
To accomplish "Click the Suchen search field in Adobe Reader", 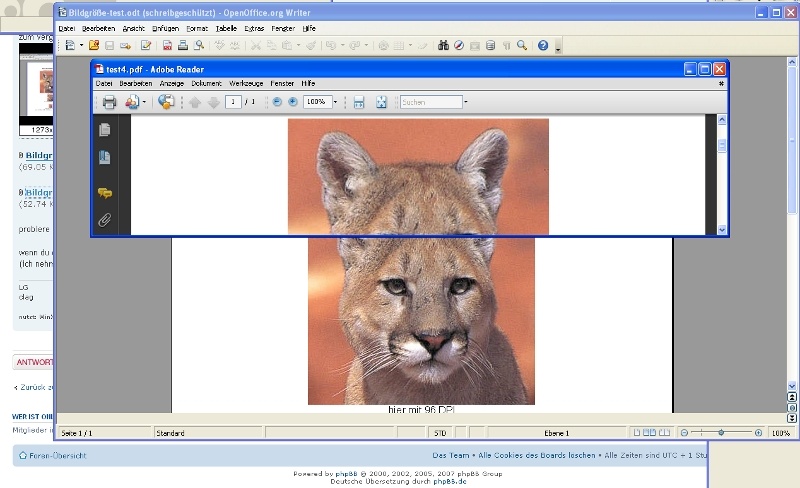I will [x=430, y=102].
